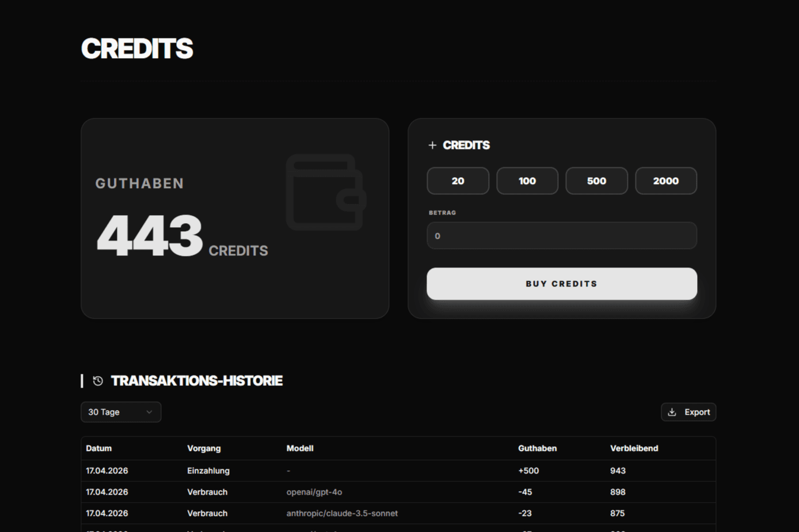Click the 443 balance number
The width and height of the screenshot is (799, 532).
[x=150, y=235]
